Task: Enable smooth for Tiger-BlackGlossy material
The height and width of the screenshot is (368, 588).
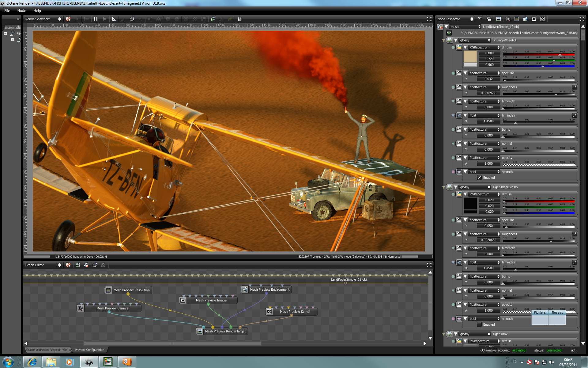Action: pos(479,324)
